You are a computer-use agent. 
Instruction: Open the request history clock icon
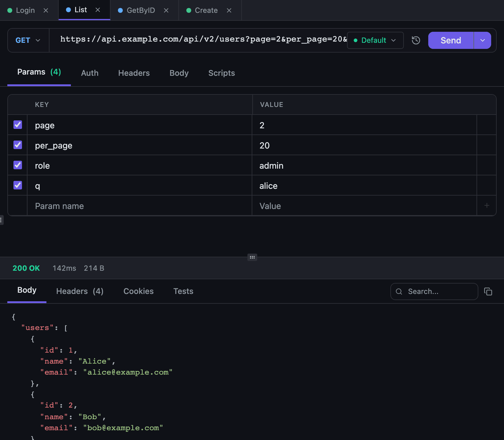point(416,40)
